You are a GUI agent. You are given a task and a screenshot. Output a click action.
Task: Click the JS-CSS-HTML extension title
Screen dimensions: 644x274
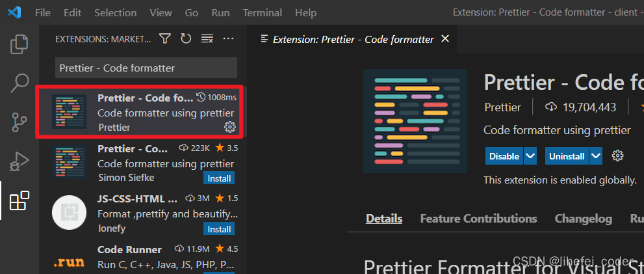point(138,199)
